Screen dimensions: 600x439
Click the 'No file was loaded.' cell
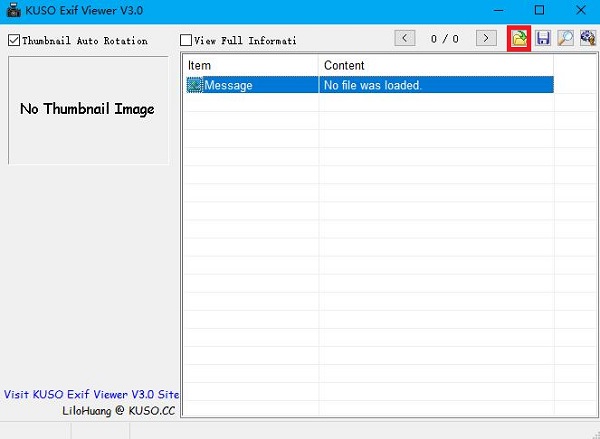pyautogui.click(x=436, y=85)
